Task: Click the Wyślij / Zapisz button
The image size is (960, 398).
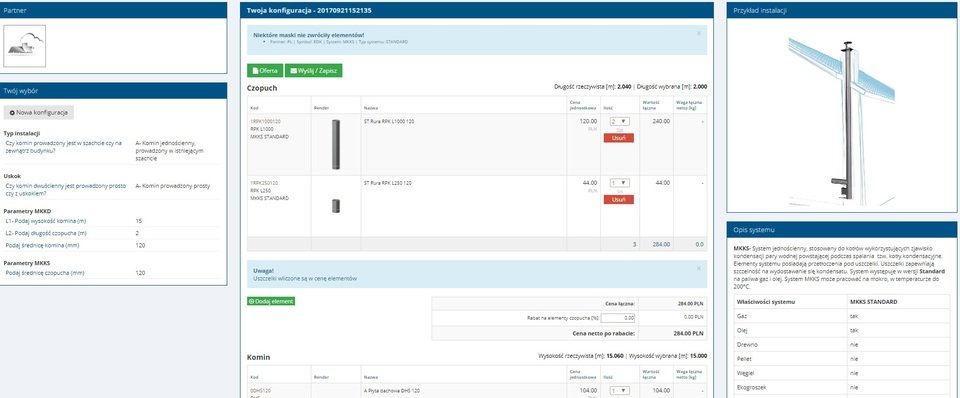Action: click(x=314, y=70)
